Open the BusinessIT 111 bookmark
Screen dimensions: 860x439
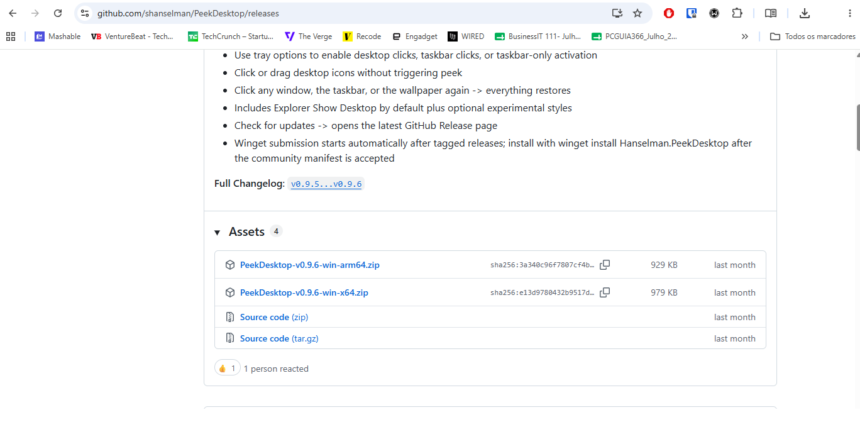(538, 36)
